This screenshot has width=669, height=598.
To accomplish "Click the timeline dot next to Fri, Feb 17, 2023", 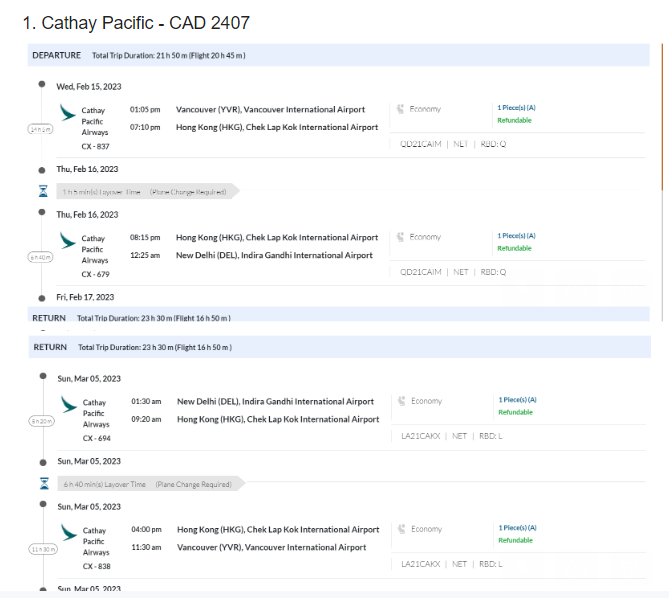I will tap(41, 297).
